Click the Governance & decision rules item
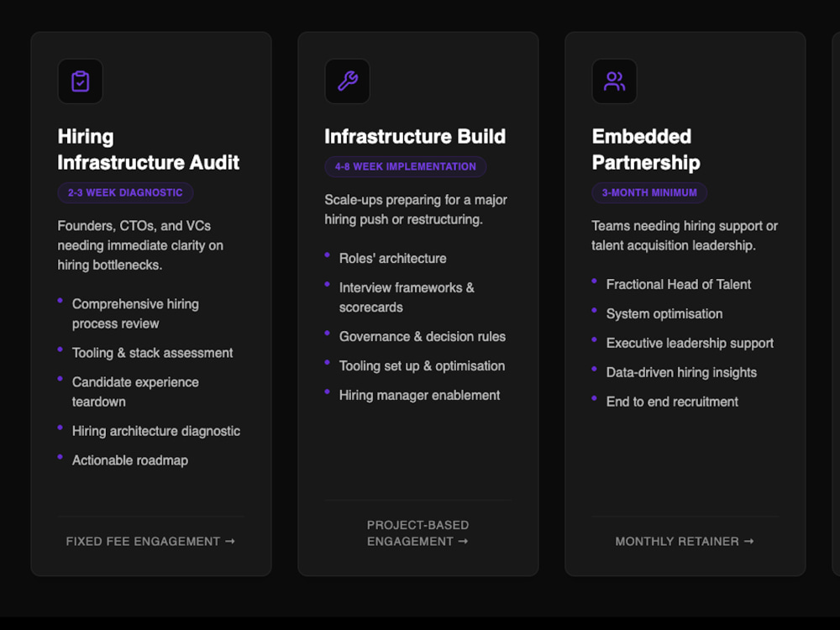The height and width of the screenshot is (630, 840). [423, 337]
